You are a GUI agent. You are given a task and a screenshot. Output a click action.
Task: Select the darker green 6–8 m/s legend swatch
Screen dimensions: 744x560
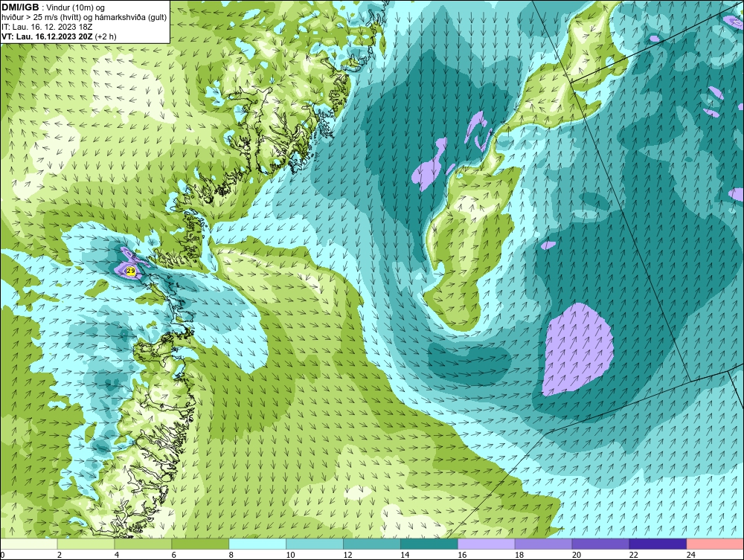click(200, 544)
